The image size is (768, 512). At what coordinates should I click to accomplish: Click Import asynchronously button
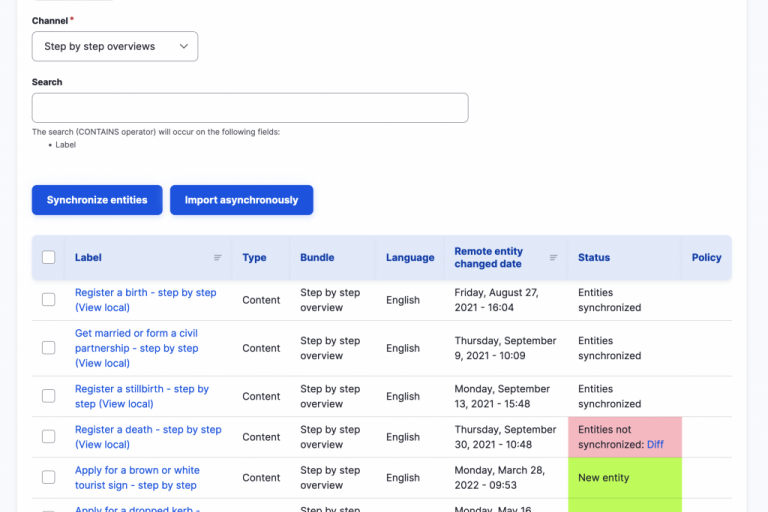[241, 200]
